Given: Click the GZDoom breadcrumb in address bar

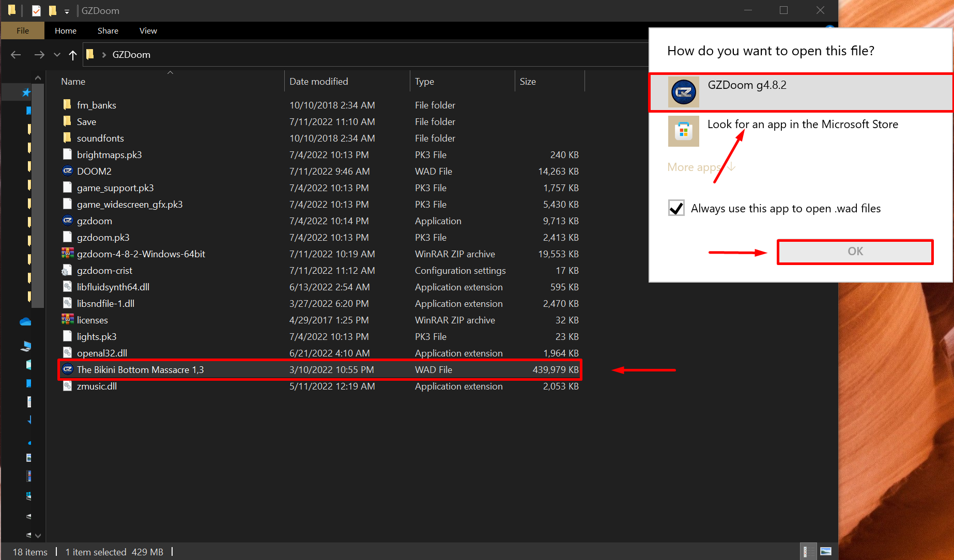Looking at the screenshot, I should (131, 55).
